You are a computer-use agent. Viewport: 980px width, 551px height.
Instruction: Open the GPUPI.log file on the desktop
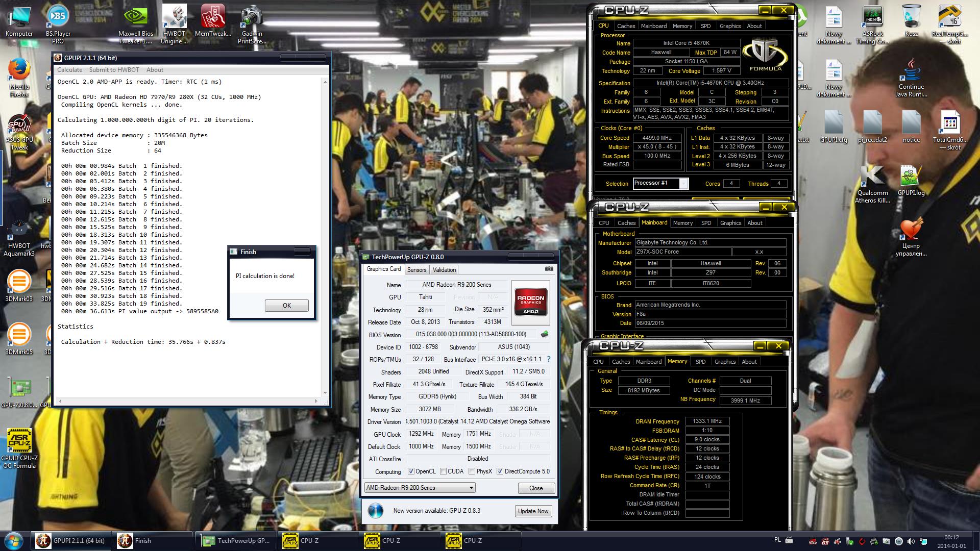pos(911,181)
